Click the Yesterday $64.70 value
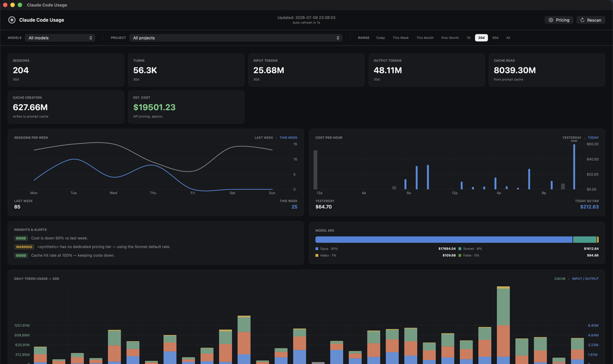 coord(323,207)
